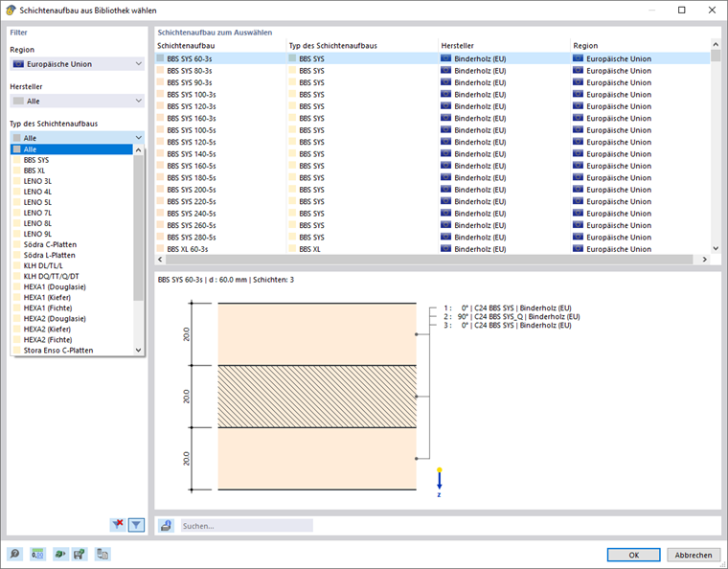
Task: Select the BBS XL 60-3s row
Action: [432, 249]
